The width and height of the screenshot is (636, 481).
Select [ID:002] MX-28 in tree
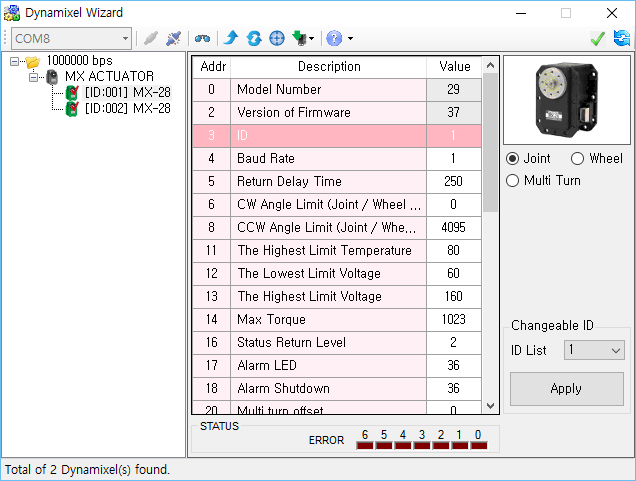(x=127, y=108)
